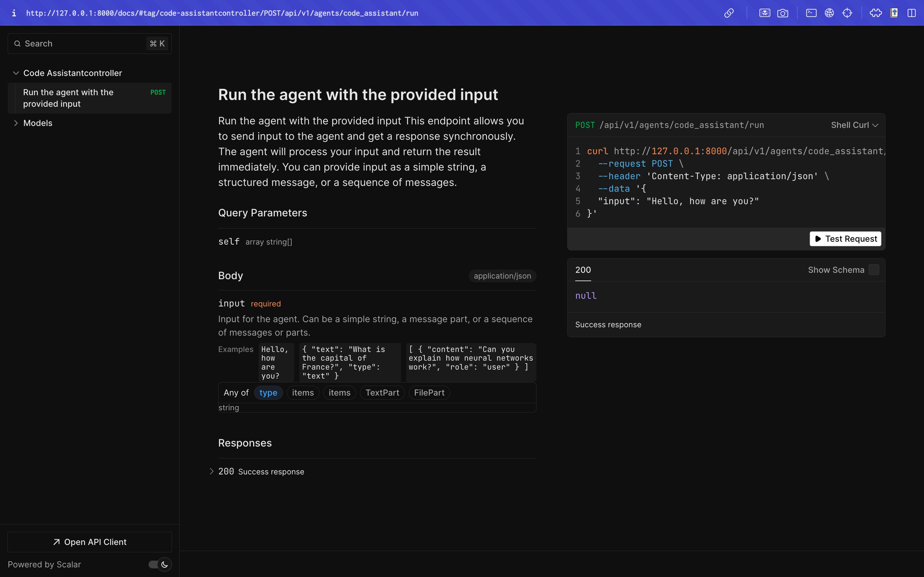The height and width of the screenshot is (577, 924).
Task: Select the TextPart option under Any of
Action: [382, 392]
